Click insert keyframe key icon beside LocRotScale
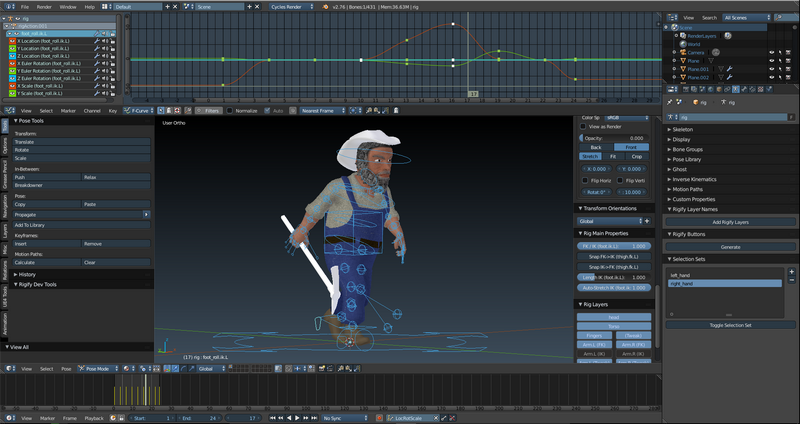Viewport: 800px width, 424px height. (443, 418)
